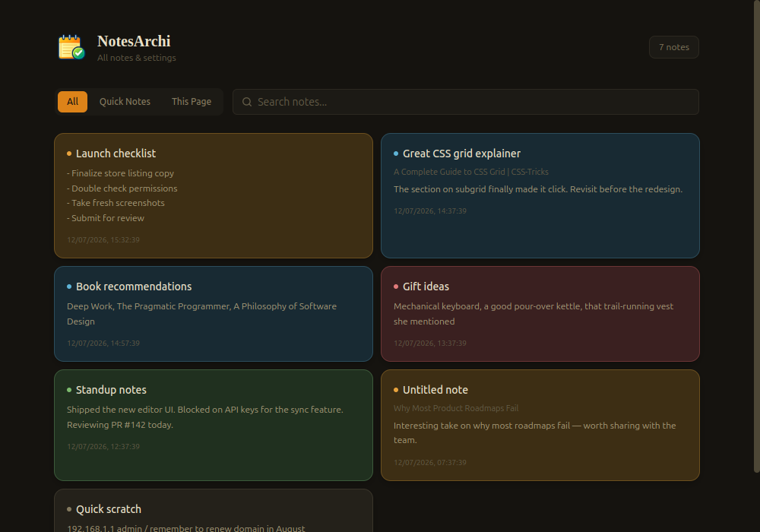Screen dimensions: 760x532
Task: Open the Untitled note card title
Action: click(x=435, y=390)
